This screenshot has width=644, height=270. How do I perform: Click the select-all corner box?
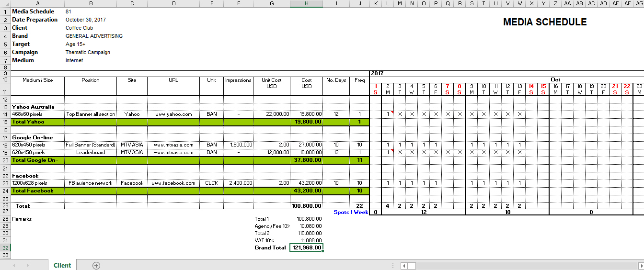(5, 3)
